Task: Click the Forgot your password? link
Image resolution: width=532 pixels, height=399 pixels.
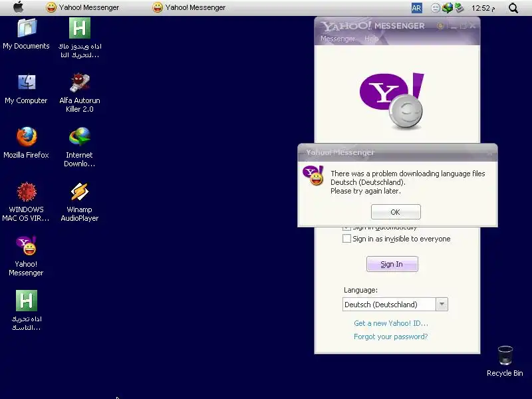Action: [390, 336]
